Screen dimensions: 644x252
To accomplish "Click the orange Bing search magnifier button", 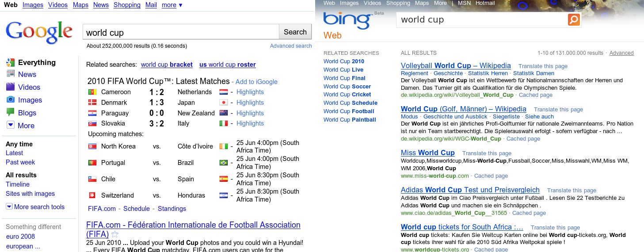I will tap(574, 20).
